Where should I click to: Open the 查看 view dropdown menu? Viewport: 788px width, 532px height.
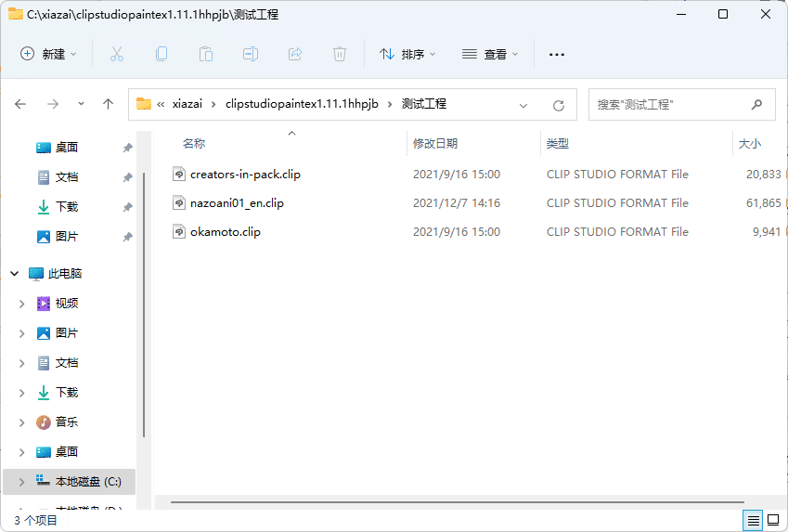[x=490, y=55]
